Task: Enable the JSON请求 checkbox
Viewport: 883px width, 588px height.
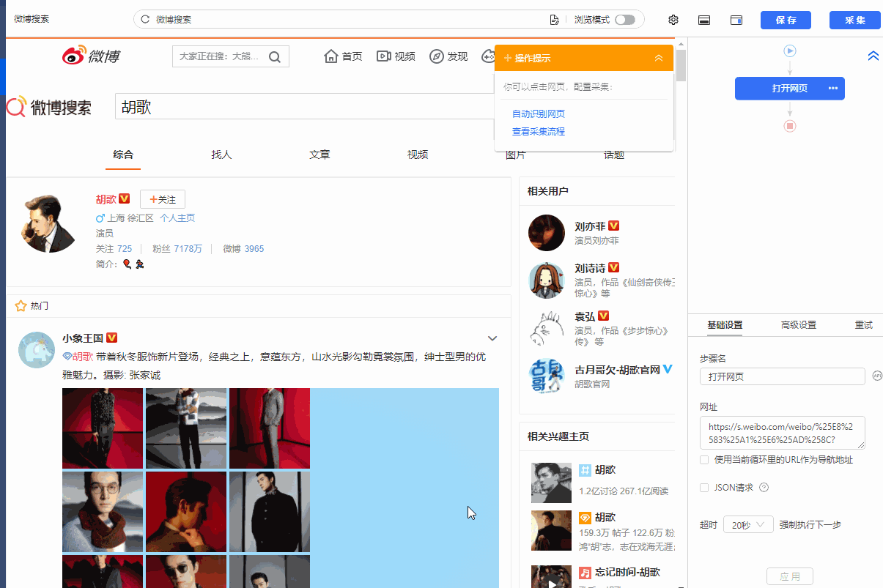Action: (x=704, y=488)
